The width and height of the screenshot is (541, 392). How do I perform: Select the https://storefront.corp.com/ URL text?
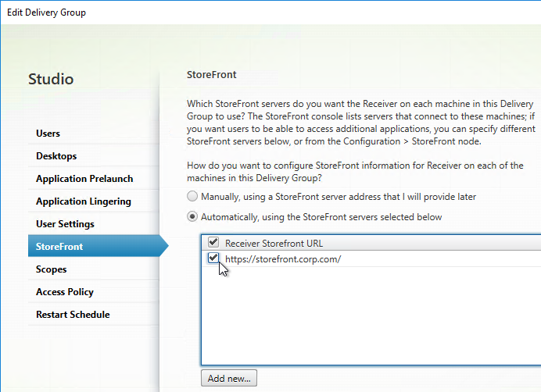[x=283, y=259]
